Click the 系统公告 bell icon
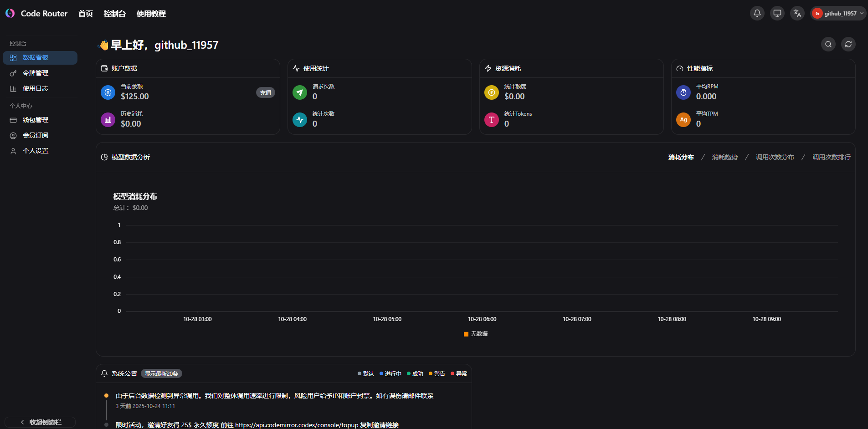868x429 pixels. click(x=104, y=373)
